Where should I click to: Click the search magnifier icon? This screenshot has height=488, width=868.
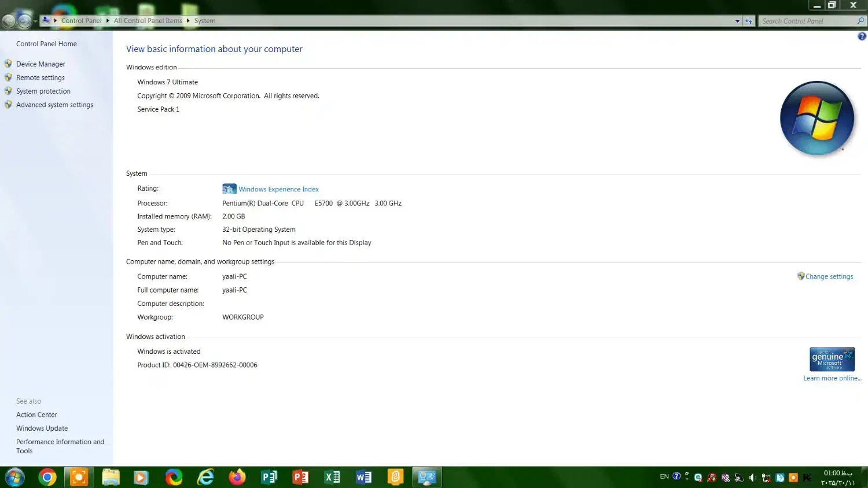pyautogui.click(x=860, y=21)
